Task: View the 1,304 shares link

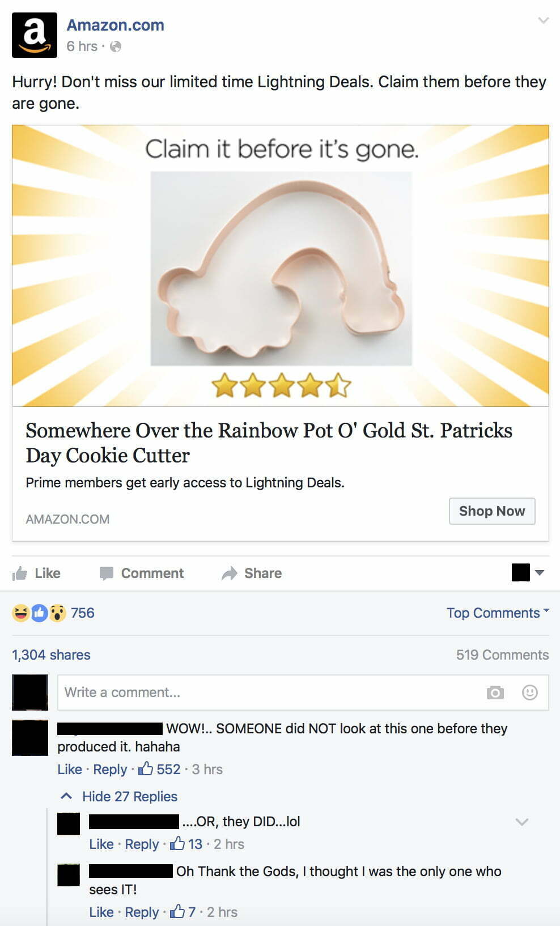Action: pos(51,655)
